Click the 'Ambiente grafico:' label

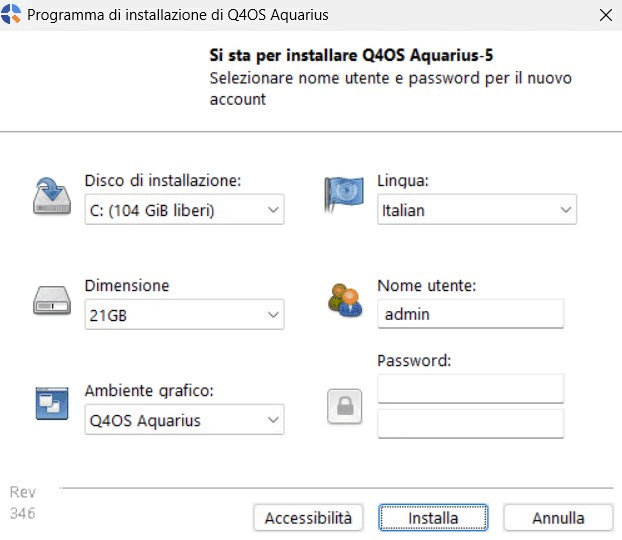click(149, 391)
